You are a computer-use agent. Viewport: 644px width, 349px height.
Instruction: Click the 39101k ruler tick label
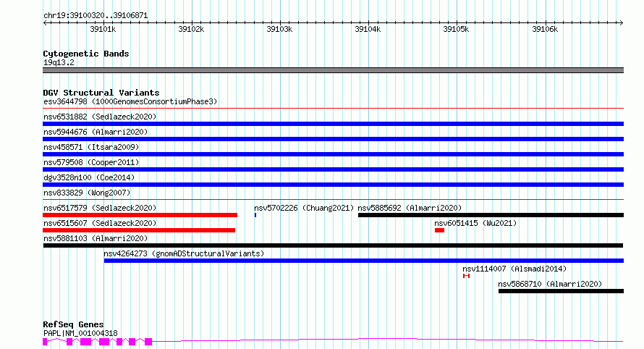103,29
